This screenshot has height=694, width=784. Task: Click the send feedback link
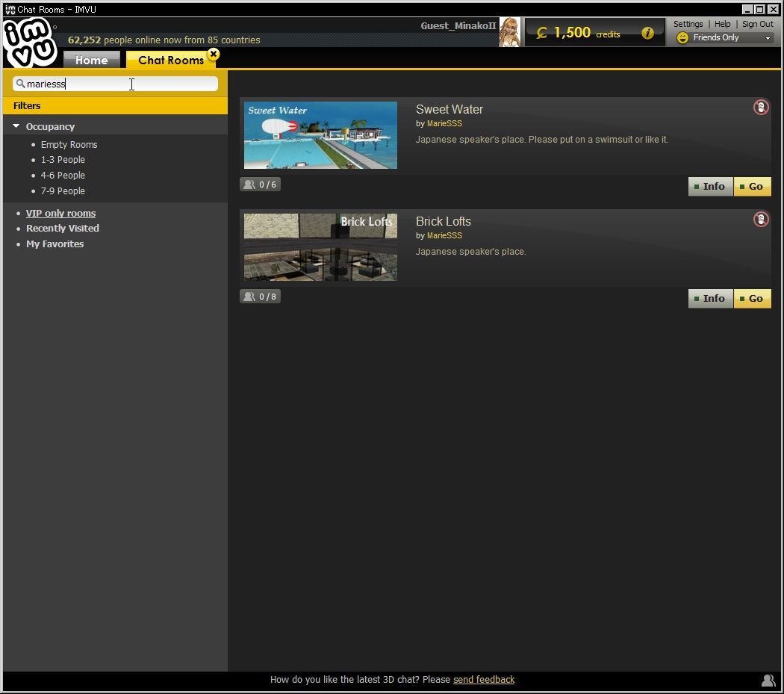(484, 680)
